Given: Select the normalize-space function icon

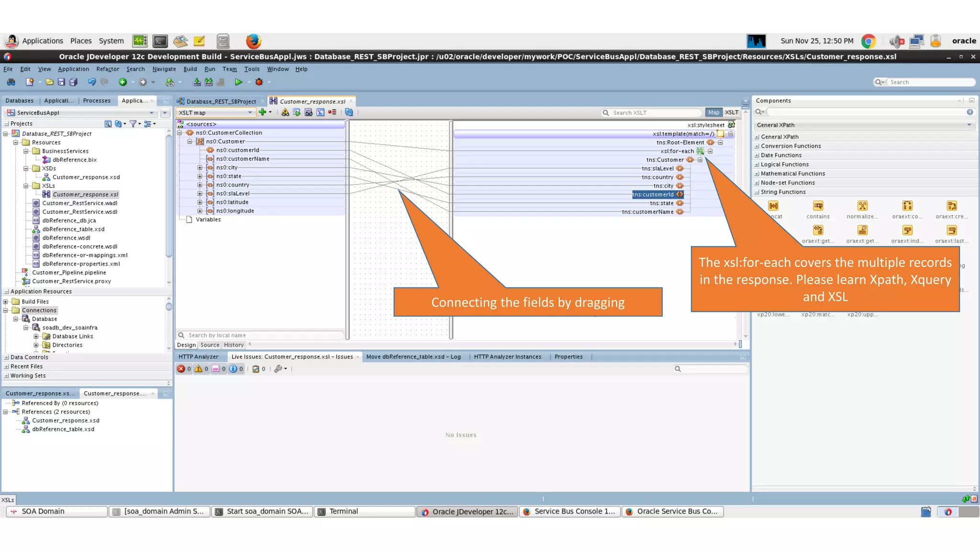Looking at the screenshot, I should pos(862,206).
